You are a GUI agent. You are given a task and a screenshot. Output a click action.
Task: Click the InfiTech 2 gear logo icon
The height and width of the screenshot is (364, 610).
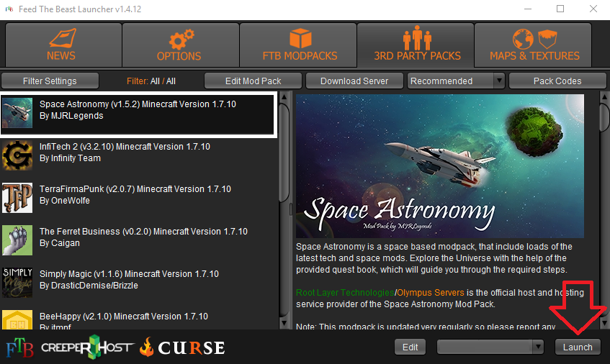tap(17, 155)
